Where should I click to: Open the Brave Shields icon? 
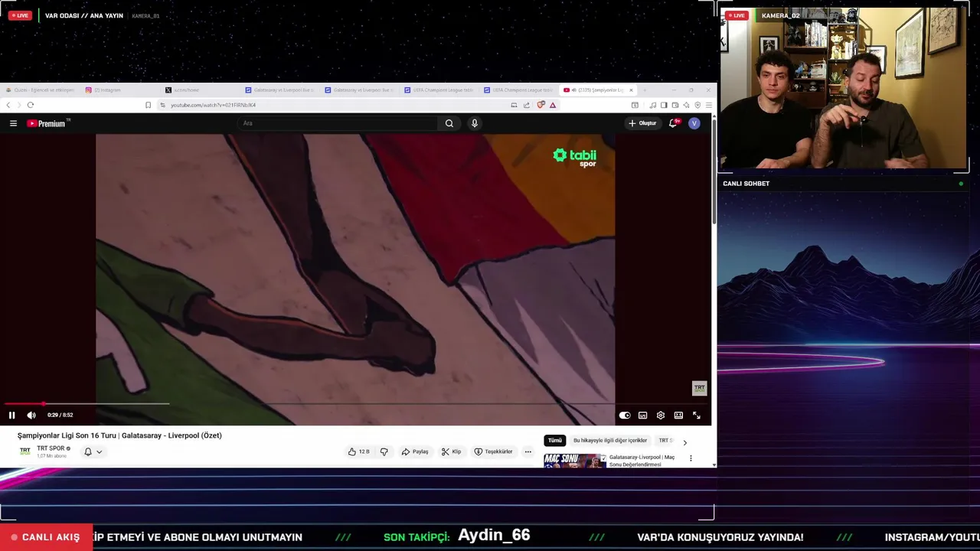[x=541, y=105]
